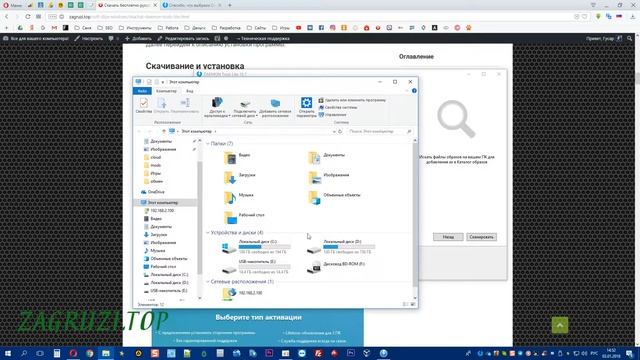Open the Объемные объекты folder icon

click(x=314, y=198)
